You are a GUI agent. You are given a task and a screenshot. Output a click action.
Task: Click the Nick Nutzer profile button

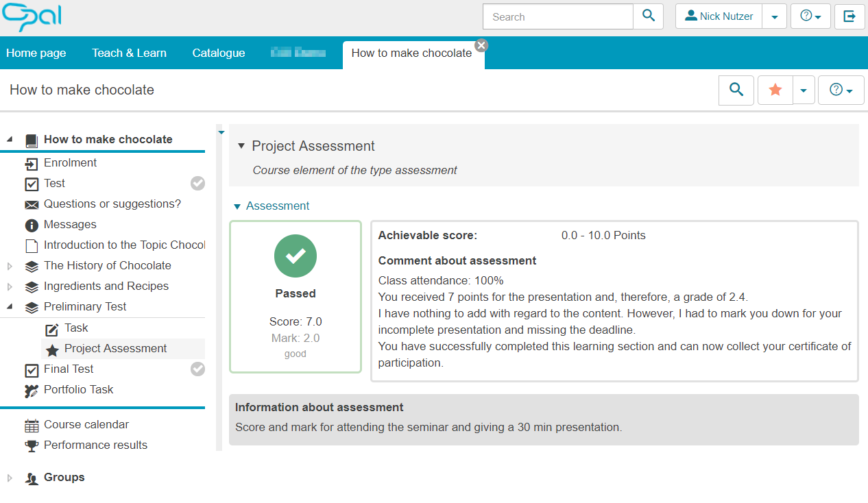pos(719,16)
